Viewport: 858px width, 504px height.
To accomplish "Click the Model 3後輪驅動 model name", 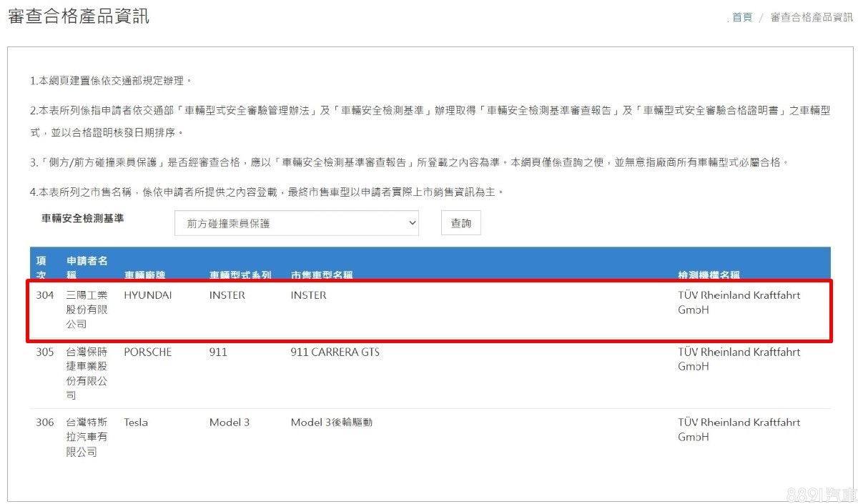I will (x=331, y=423).
